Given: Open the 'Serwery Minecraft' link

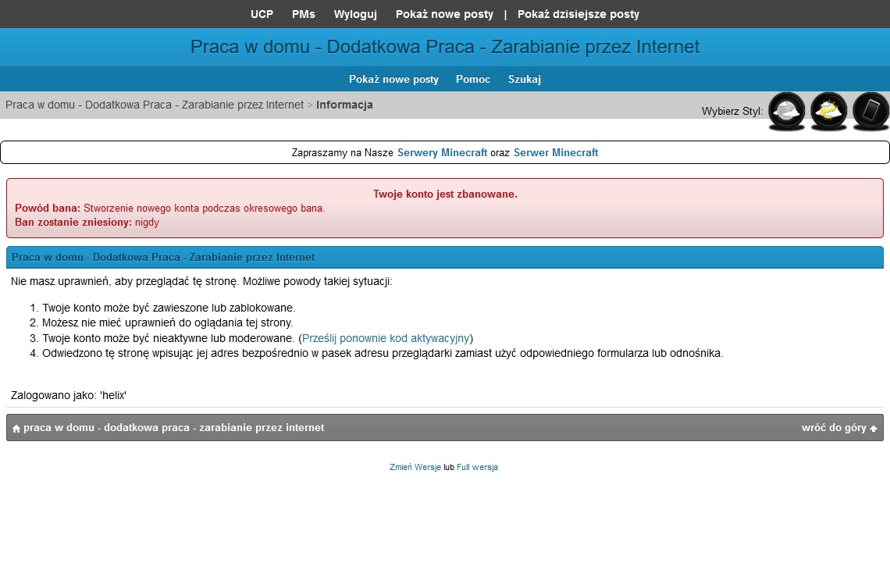Looking at the screenshot, I should [442, 153].
